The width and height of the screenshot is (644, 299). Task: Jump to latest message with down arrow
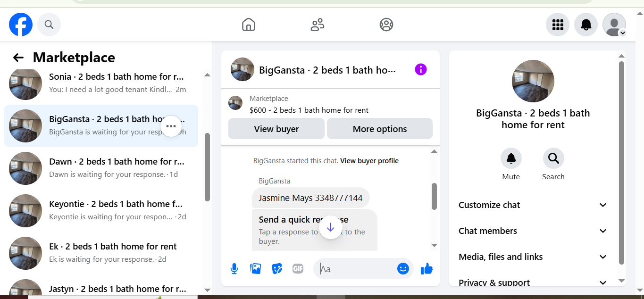[x=330, y=227]
